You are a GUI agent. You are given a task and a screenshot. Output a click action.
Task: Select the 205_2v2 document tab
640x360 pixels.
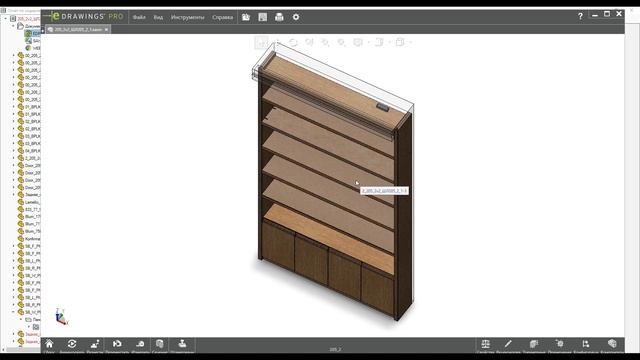tap(78, 29)
